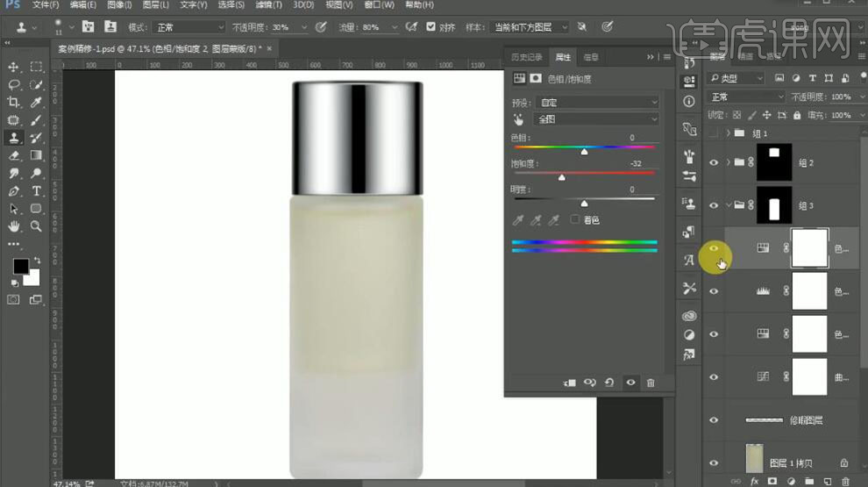Select the Pen tool
The image size is (868, 487).
tap(13, 191)
